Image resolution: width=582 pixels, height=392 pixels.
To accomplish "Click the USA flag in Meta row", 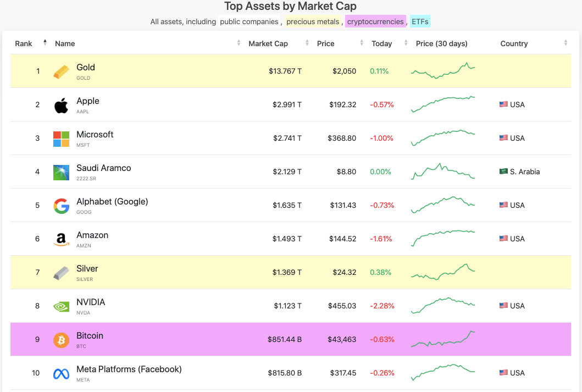I will pos(503,372).
